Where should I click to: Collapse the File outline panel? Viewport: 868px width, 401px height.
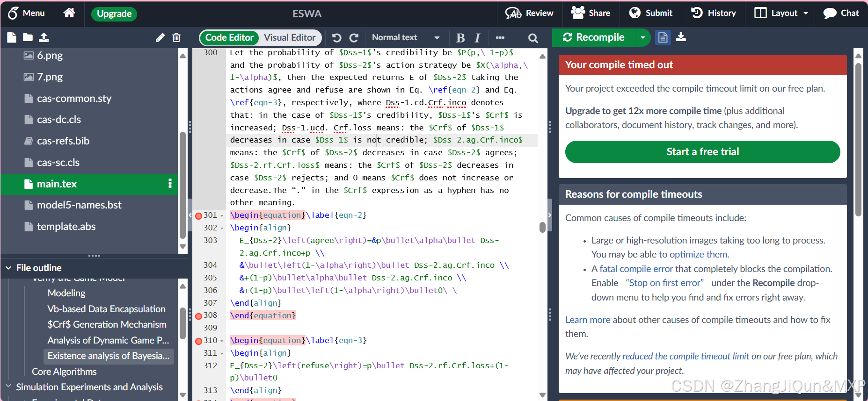pyautogui.click(x=8, y=268)
